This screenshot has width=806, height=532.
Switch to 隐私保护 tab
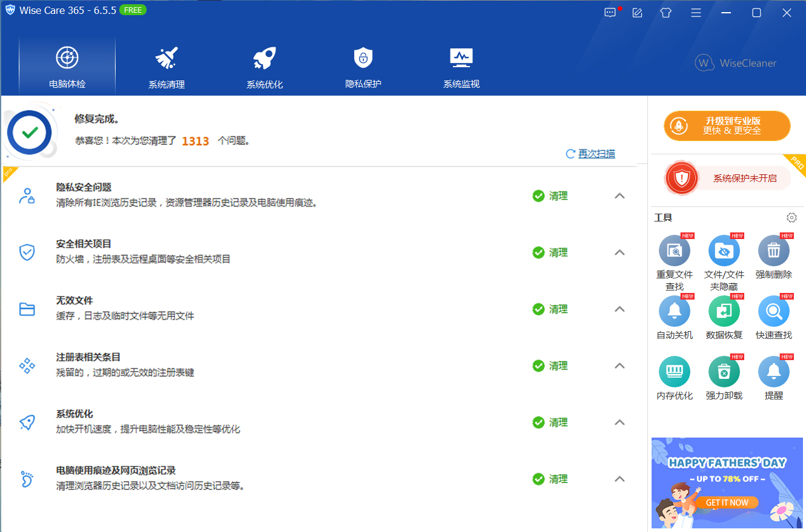click(363, 67)
